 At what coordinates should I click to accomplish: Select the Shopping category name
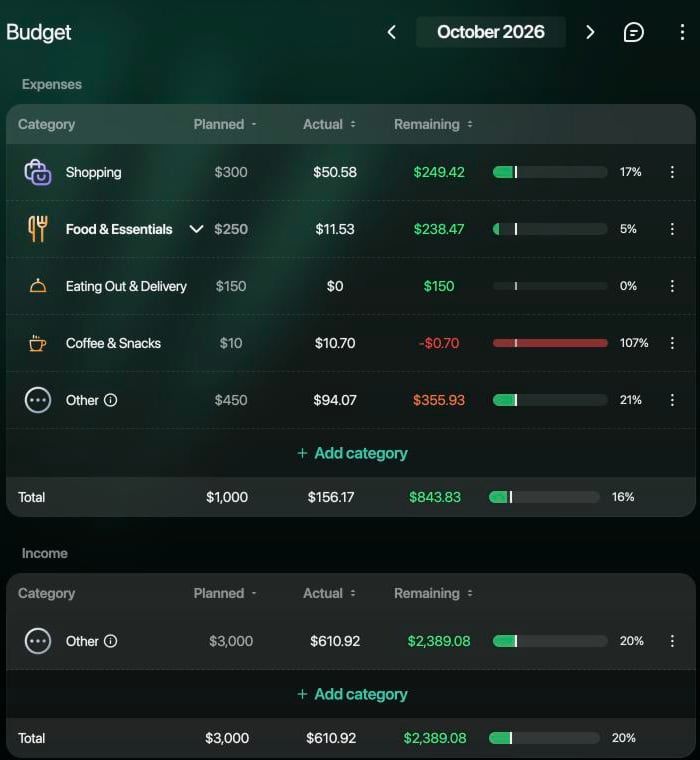[x=94, y=172]
